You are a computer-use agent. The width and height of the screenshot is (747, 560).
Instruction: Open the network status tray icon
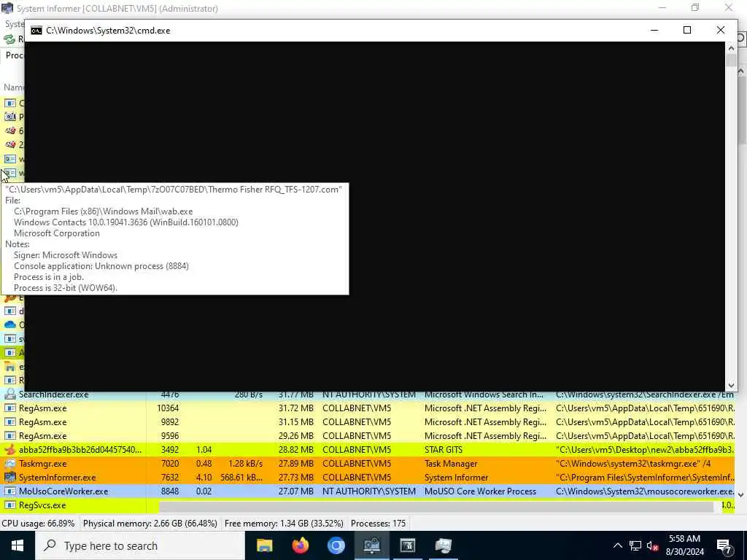pos(635,545)
